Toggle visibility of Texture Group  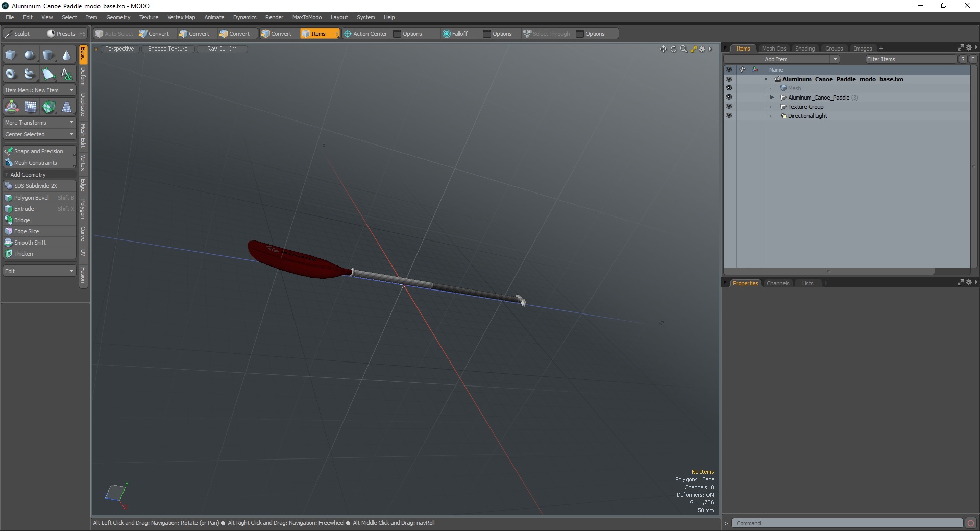729,107
